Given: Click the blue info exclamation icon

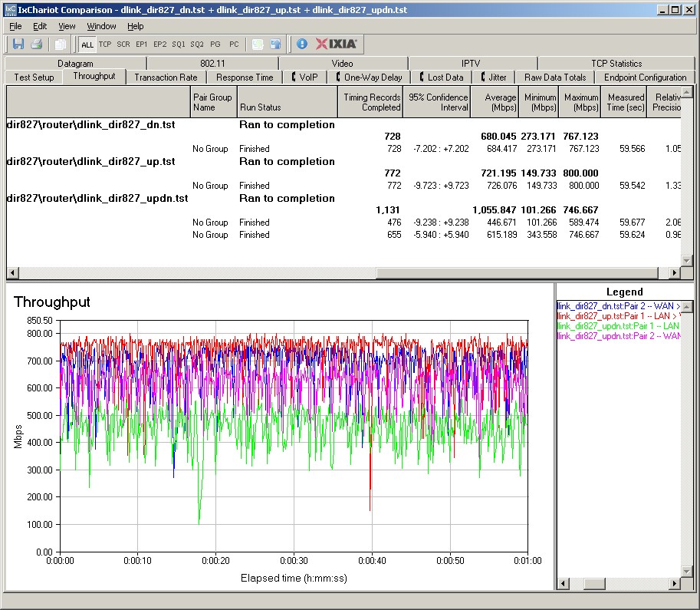Looking at the screenshot, I should [x=302, y=44].
